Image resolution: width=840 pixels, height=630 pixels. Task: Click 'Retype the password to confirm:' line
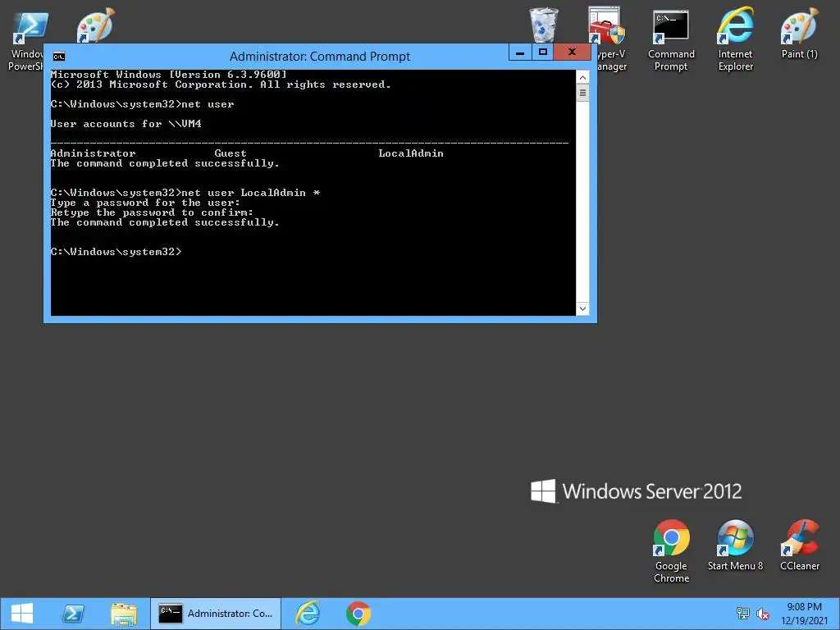click(152, 212)
